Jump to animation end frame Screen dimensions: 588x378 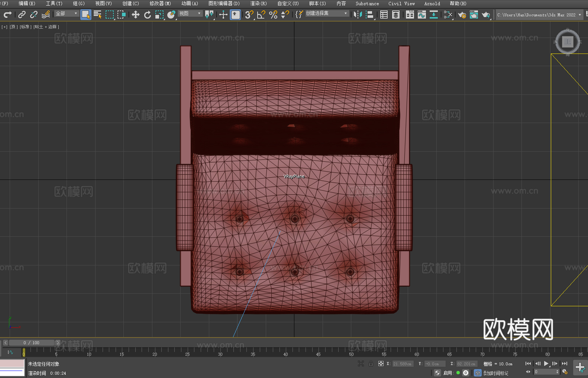click(x=565, y=364)
